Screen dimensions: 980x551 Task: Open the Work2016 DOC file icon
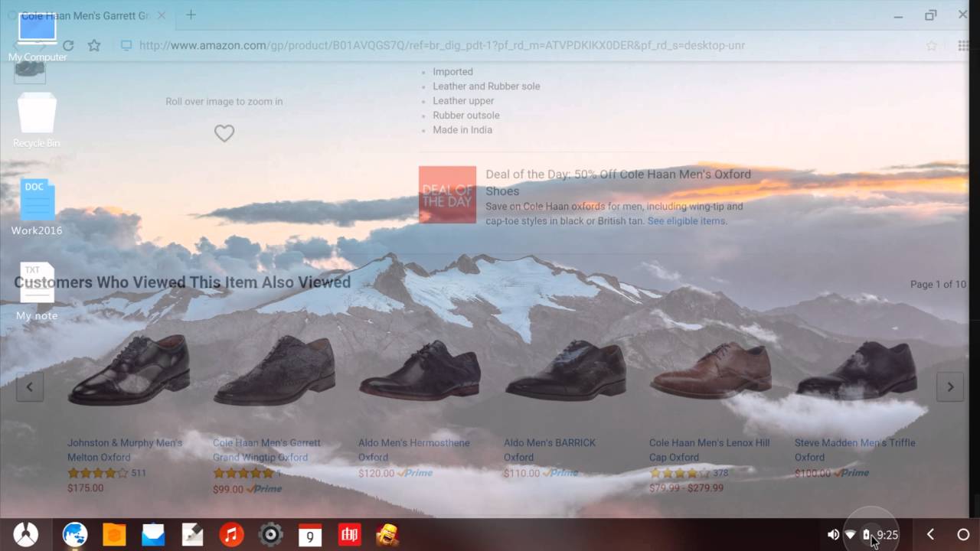click(37, 207)
